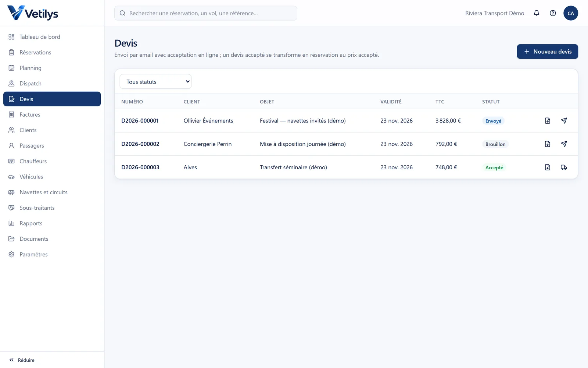Collapse sidebar with Réduire
Viewport: 588px width, 368px height.
[22, 360]
